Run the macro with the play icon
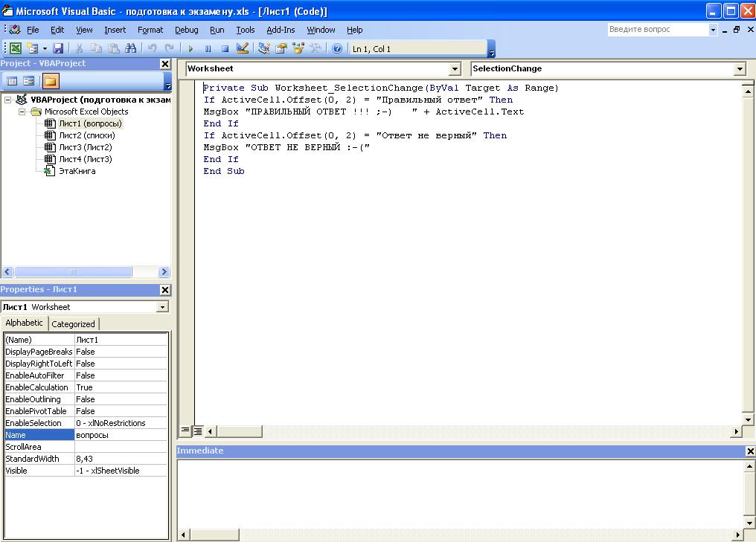The image size is (756, 542). 190,49
